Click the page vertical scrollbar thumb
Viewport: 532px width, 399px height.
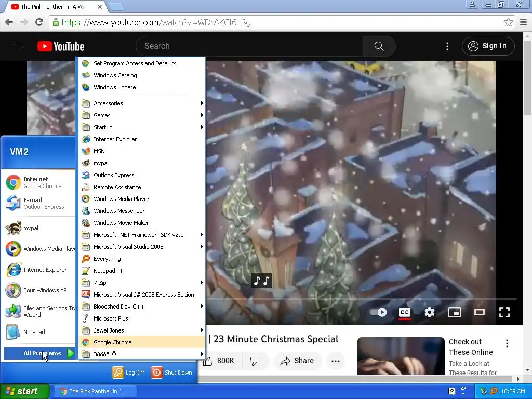528,77
